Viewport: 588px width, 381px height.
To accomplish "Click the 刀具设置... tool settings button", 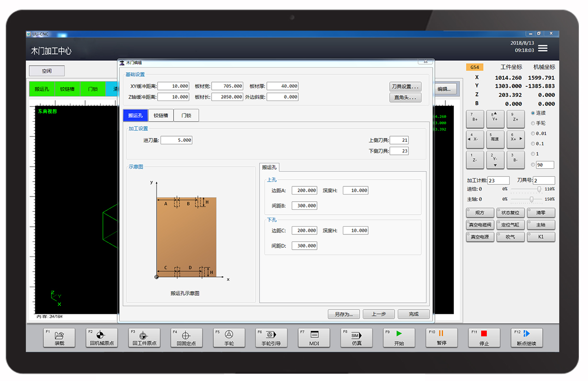I will pyautogui.click(x=405, y=87).
